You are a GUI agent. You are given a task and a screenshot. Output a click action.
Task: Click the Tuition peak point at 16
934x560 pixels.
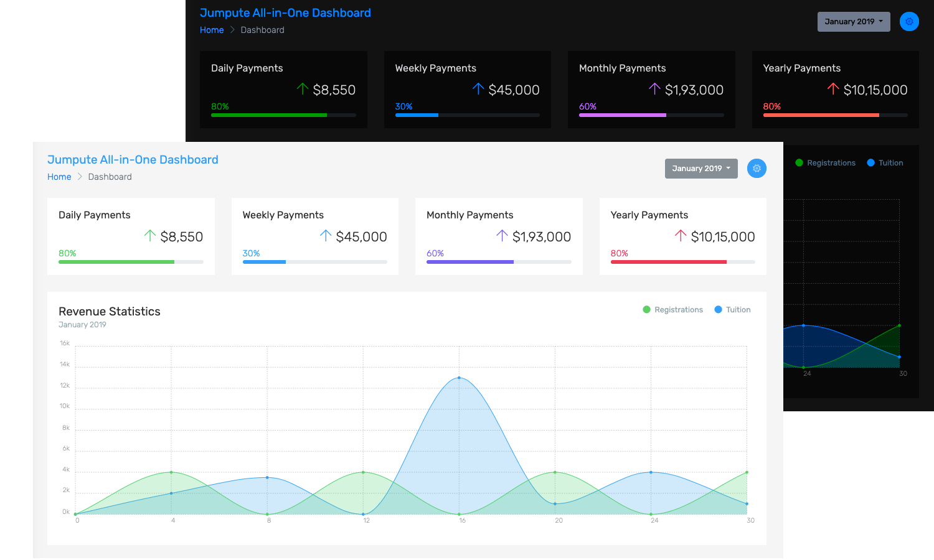click(459, 378)
